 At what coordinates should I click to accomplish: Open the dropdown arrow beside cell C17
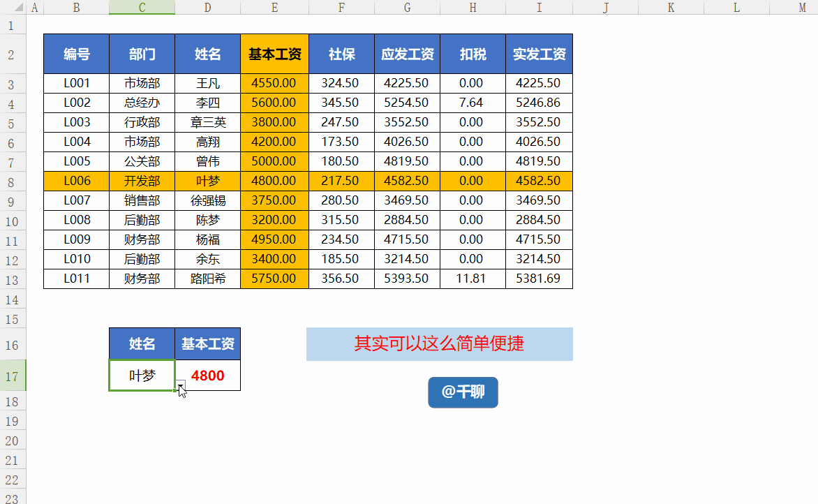click(181, 385)
